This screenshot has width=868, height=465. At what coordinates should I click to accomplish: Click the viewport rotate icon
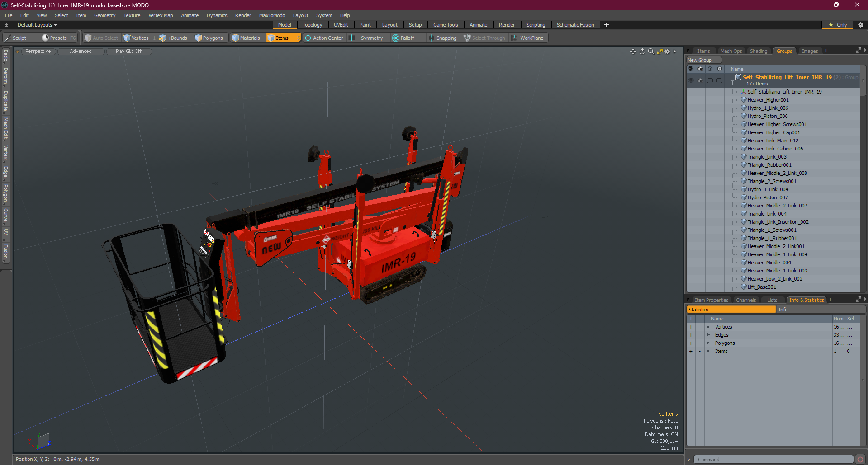(x=642, y=52)
